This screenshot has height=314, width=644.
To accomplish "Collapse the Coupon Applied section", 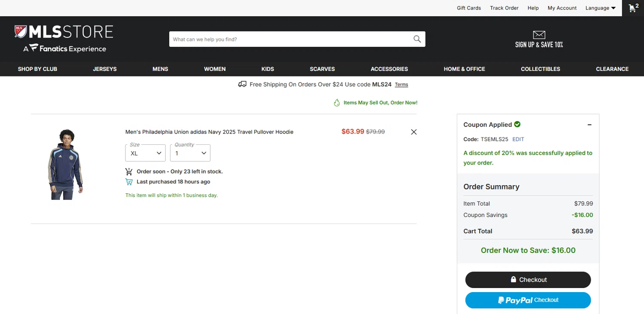I will pos(589,125).
